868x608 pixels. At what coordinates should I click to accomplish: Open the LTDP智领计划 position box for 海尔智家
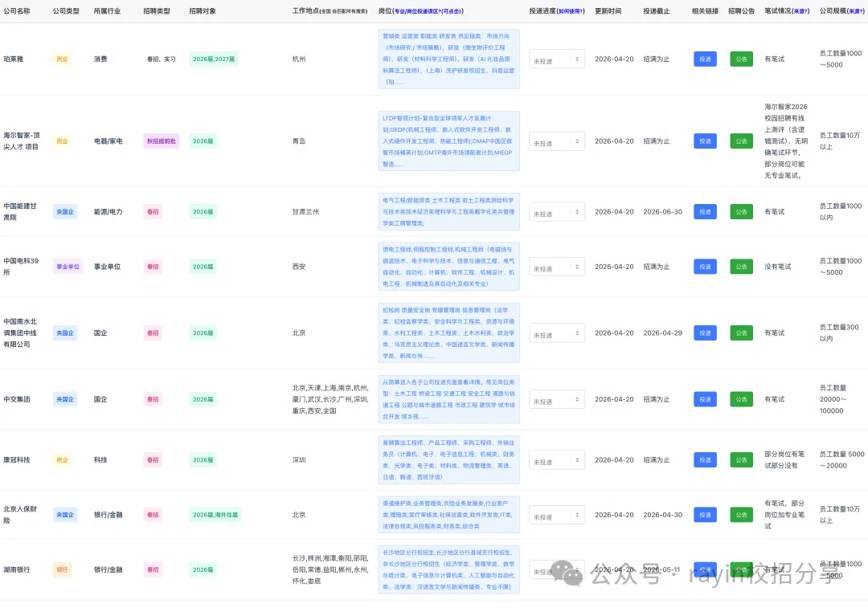[449, 141]
